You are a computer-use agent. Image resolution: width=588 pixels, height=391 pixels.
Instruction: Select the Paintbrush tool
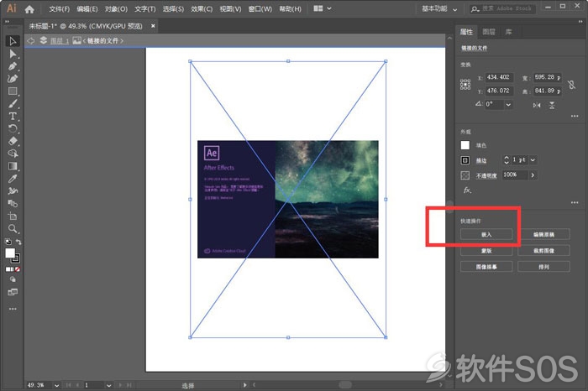[x=13, y=103]
